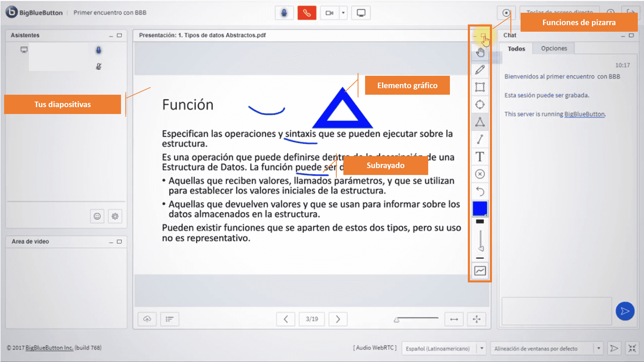The width and height of the screenshot is (644, 362).
Task: Switch to the Opciones chat tab
Action: tap(554, 49)
